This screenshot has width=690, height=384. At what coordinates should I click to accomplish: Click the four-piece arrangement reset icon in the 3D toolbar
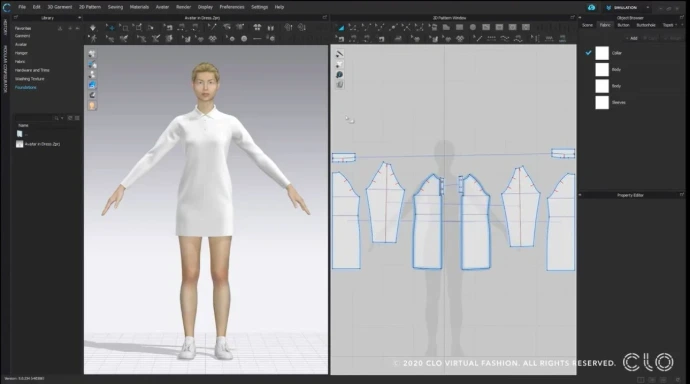point(257,27)
